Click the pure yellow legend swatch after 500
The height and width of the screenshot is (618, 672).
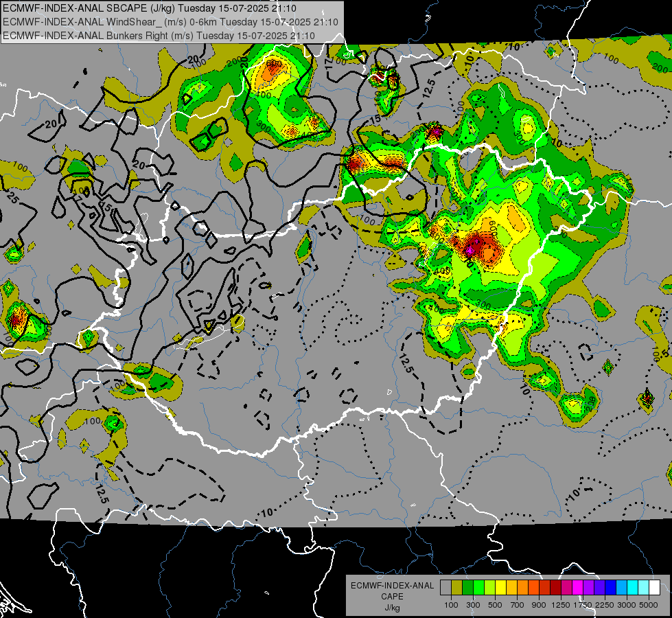tap(500, 588)
